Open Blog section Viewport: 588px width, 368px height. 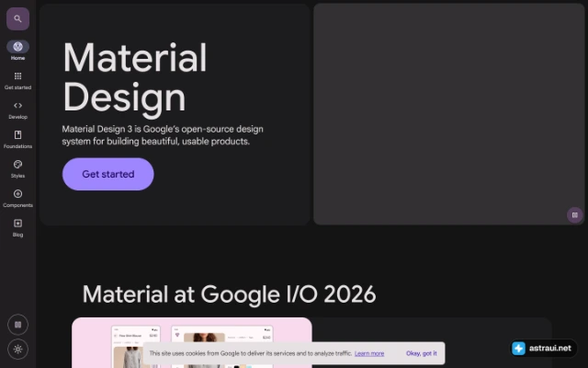[17, 228]
